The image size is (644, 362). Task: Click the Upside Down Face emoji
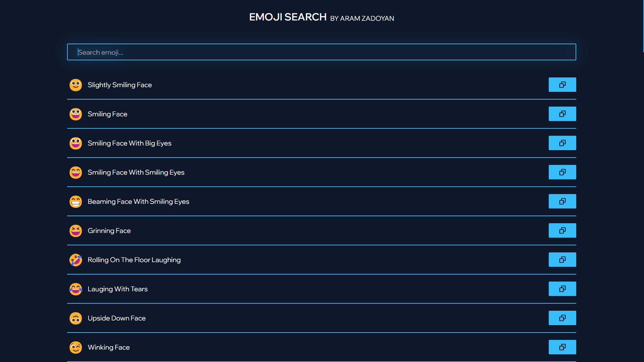[75, 318]
